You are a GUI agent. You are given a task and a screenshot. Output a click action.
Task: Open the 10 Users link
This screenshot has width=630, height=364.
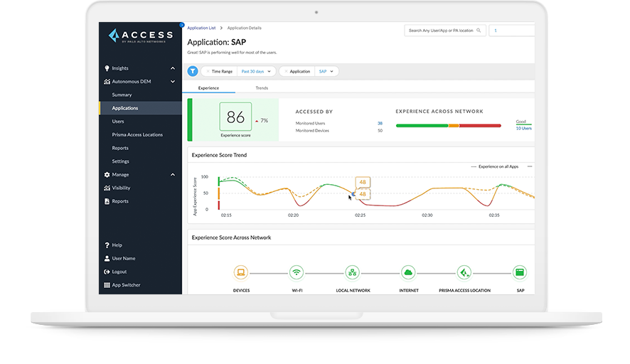(x=523, y=129)
